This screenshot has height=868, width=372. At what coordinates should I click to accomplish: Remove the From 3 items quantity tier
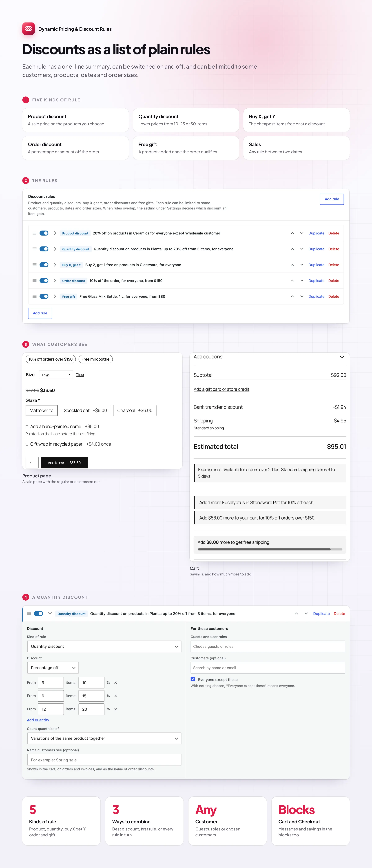coord(115,683)
